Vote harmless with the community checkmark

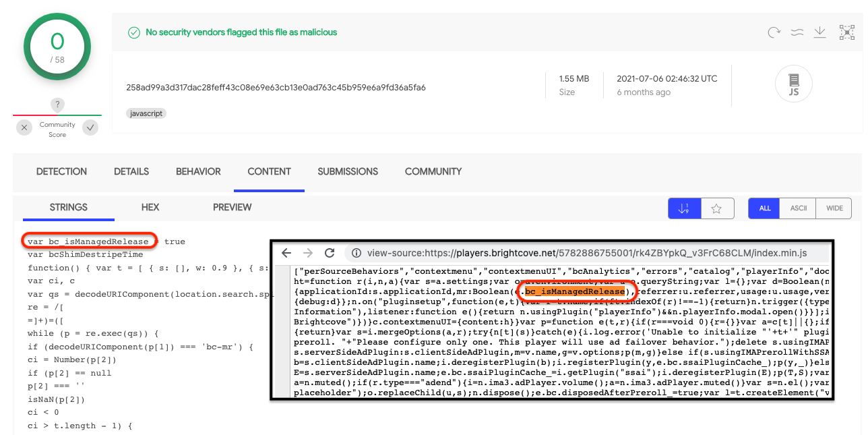click(x=90, y=127)
